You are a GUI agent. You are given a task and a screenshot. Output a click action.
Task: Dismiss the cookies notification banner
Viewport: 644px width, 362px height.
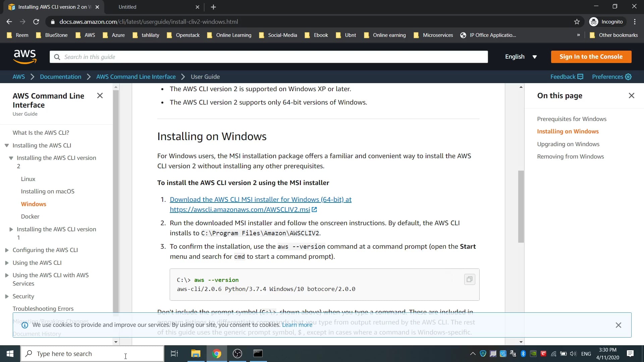(x=618, y=325)
